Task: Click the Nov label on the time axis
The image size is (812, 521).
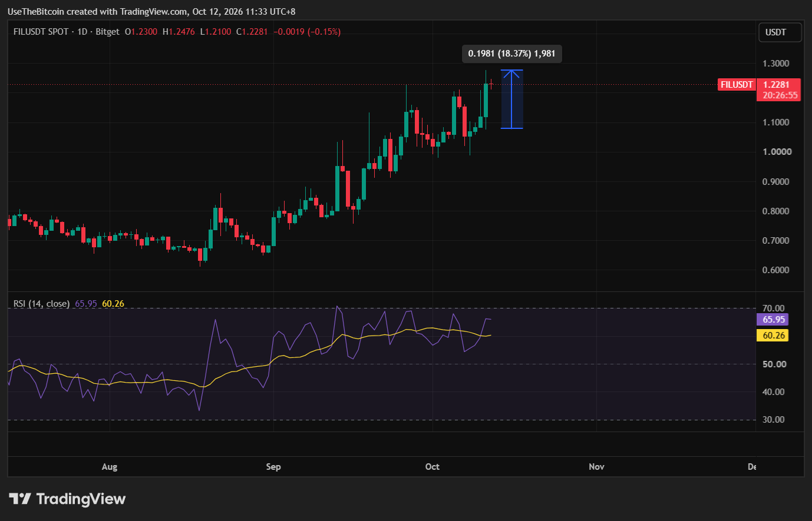Action: pos(596,467)
